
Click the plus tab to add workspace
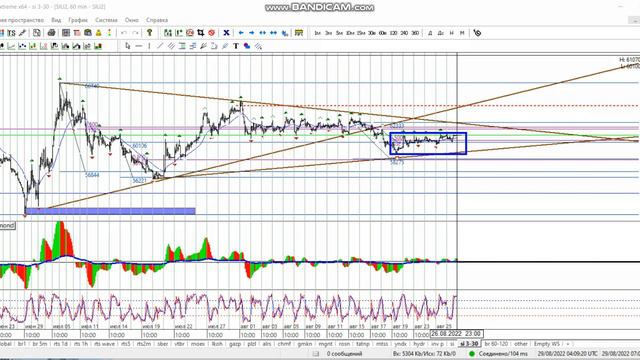(x=568, y=344)
